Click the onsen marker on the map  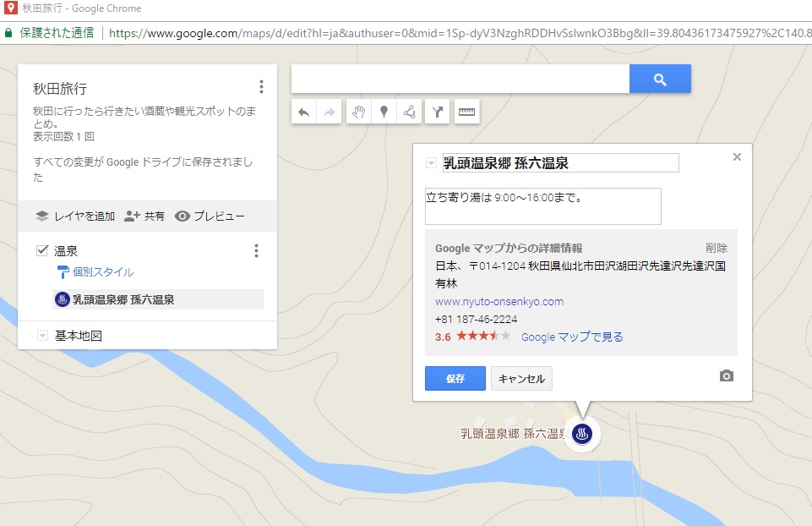click(582, 434)
